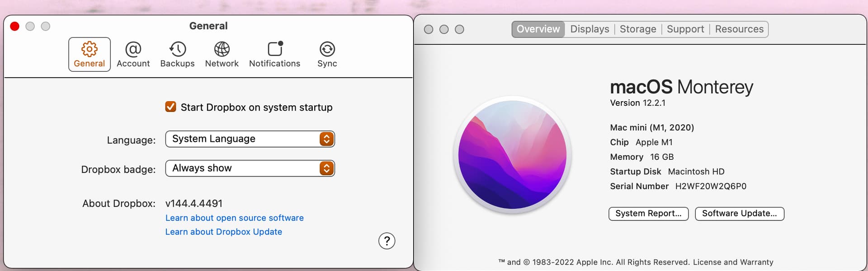
Task: Open the Language dropdown menu
Action: [250, 139]
